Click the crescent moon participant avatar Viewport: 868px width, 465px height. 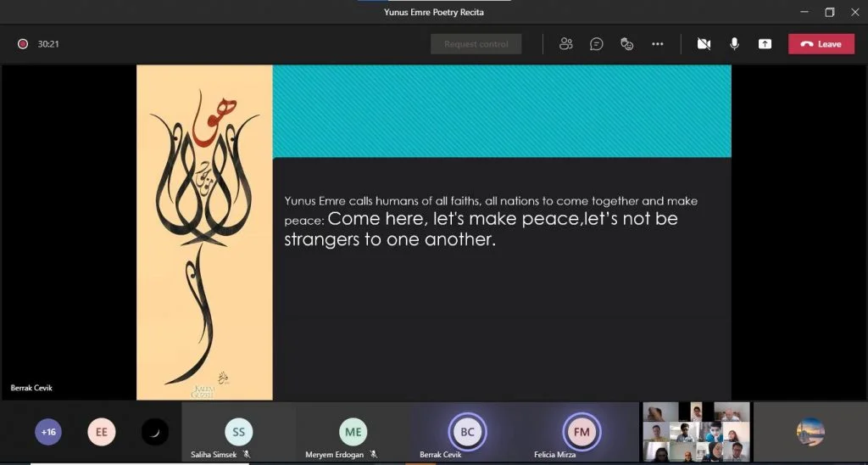click(154, 432)
